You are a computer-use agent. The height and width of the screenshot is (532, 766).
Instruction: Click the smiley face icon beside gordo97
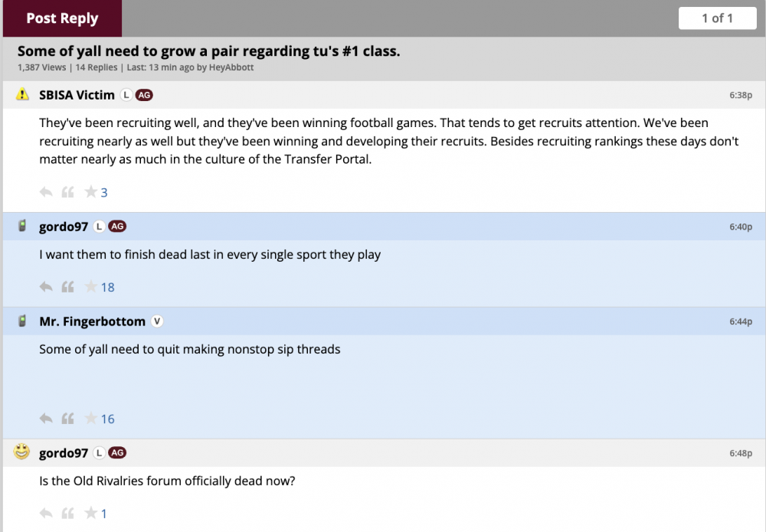click(22, 452)
